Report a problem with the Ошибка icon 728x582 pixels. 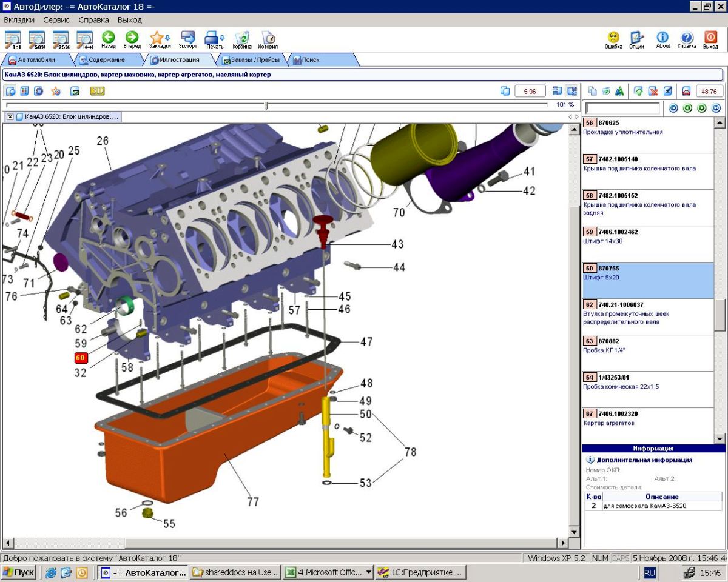pos(613,40)
